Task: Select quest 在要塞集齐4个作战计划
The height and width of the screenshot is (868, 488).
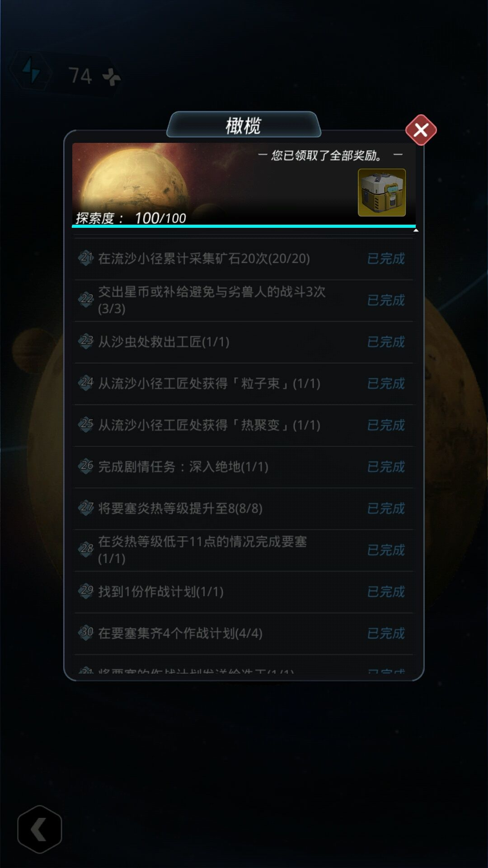Action: [x=244, y=633]
